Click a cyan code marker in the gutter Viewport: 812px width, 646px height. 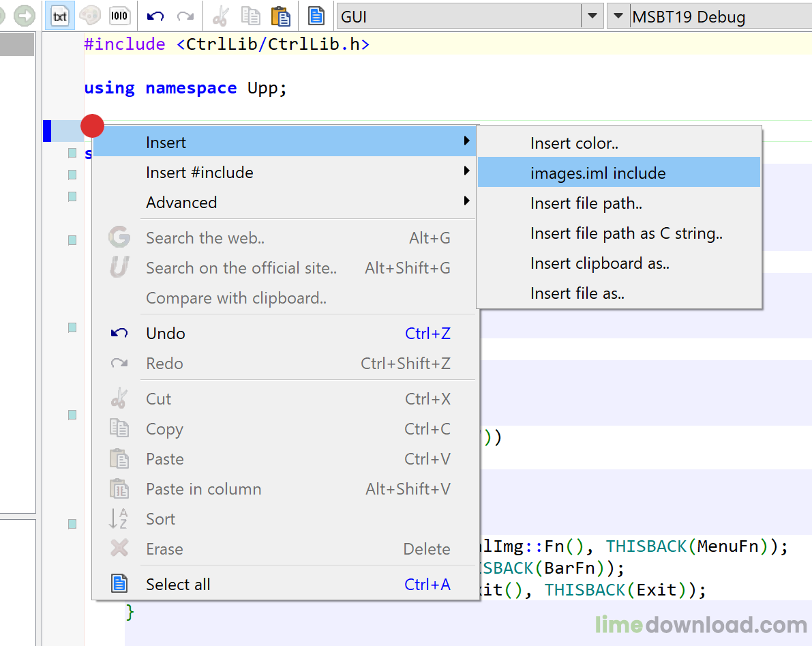tap(72, 153)
